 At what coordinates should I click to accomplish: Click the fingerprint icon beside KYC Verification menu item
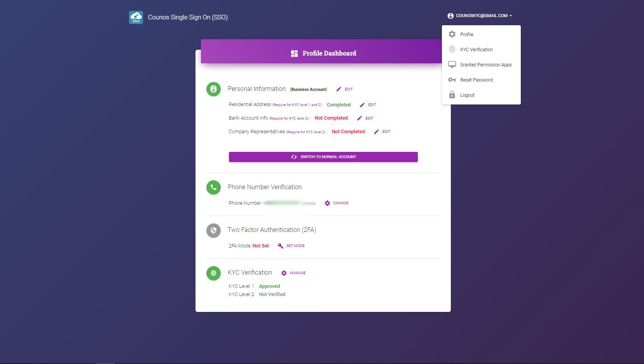(x=452, y=49)
